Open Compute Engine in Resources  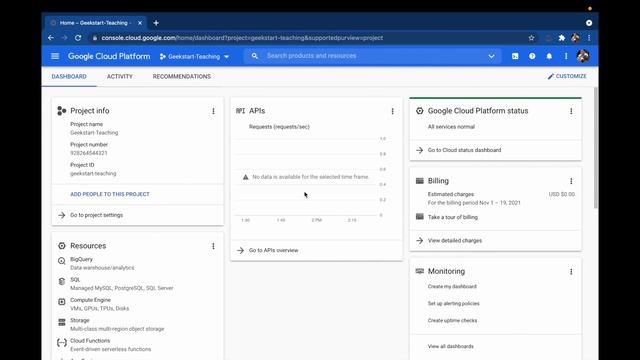tap(90, 300)
